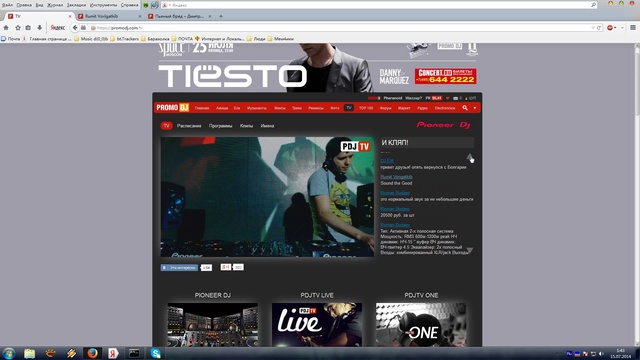This screenshot has width=640, height=360.
Task: Close the 'Rumit Vorigatkib' tab
Action: coord(140,16)
